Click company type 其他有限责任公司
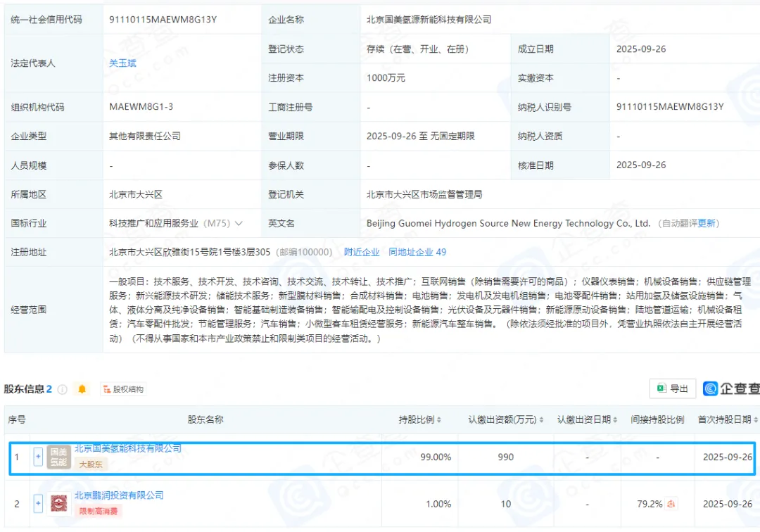This screenshot has height=532, width=760. coord(145,136)
